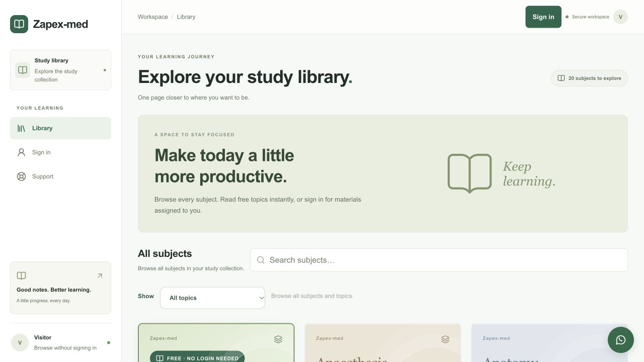Click the 20 subjects to explore badge

(x=589, y=78)
